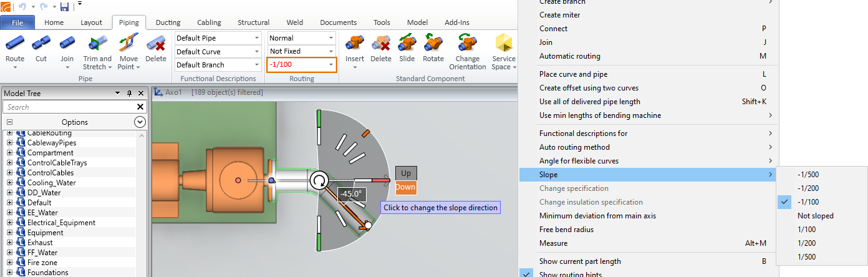Click the Exhaust tree node icon

[x=21, y=243]
